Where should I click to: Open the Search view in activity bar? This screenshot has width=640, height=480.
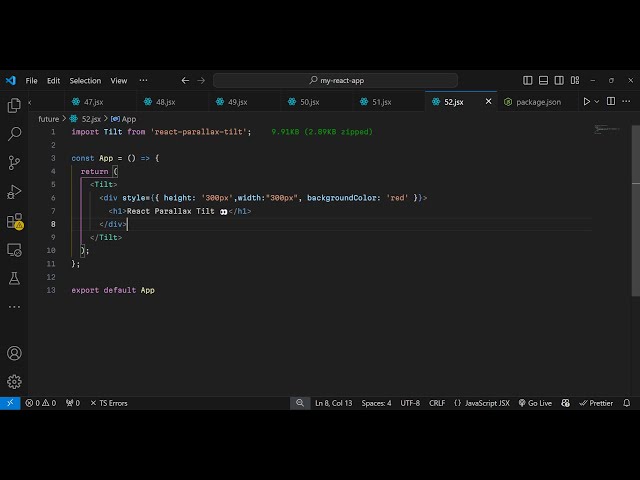pos(14,134)
